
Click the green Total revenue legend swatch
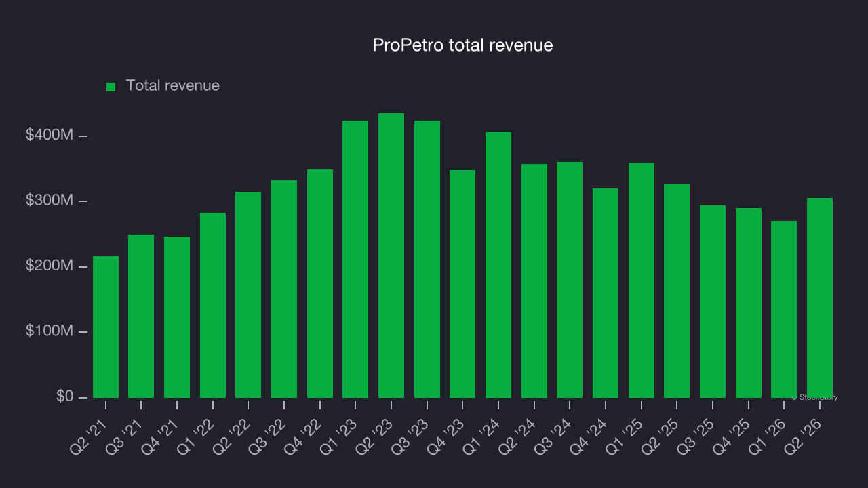(x=111, y=87)
